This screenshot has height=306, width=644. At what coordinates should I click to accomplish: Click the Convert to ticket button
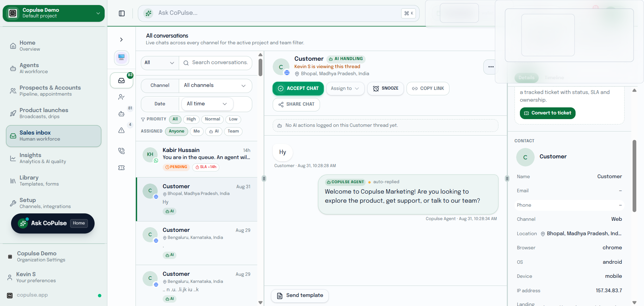pyautogui.click(x=548, y=113)
